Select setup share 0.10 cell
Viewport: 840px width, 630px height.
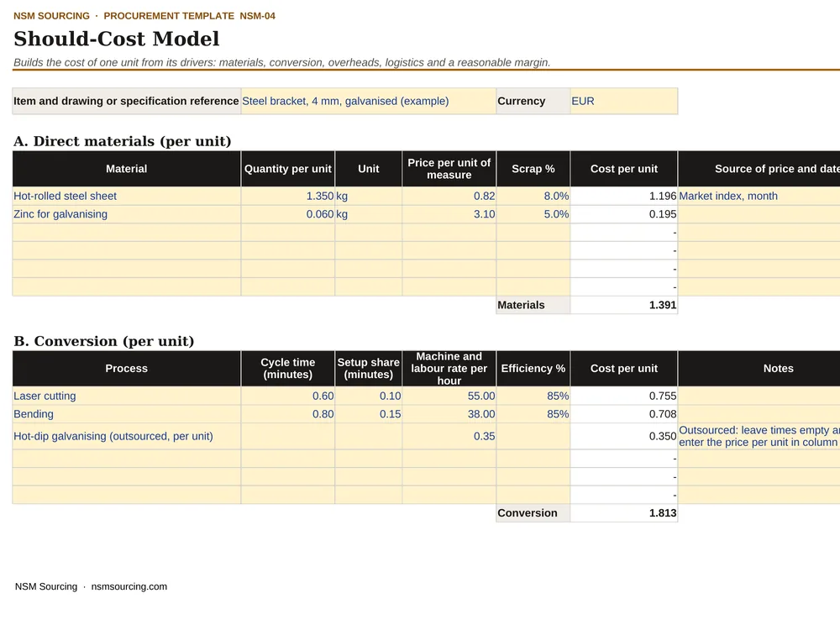(369, 396)
